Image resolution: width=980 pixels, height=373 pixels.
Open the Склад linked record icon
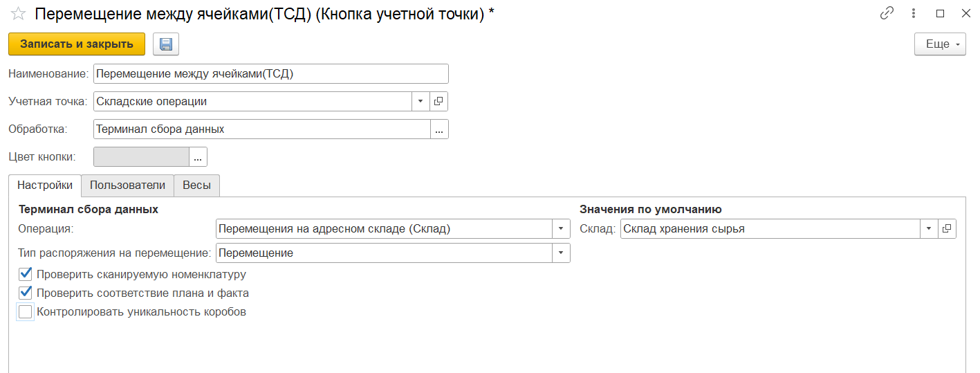947,229
